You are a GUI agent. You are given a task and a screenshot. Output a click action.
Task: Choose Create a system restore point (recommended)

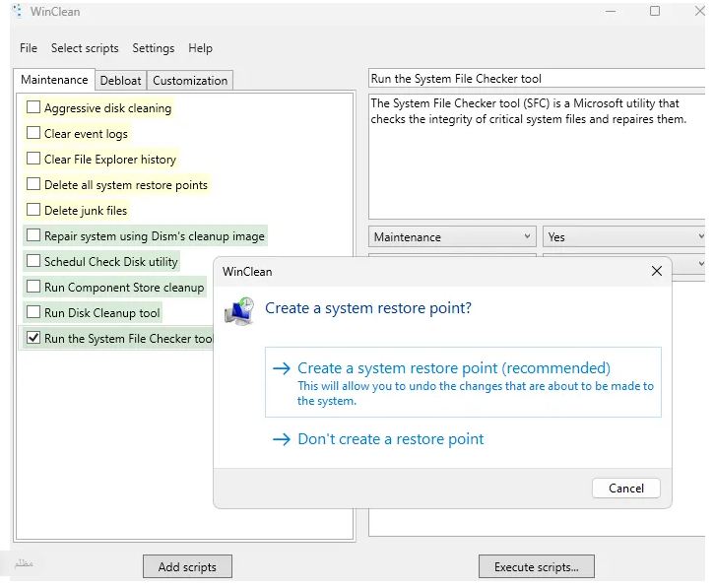[x=463, y=382]
